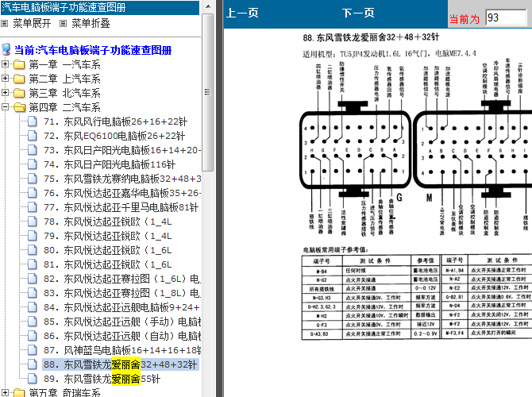Viewport: 532px width, 397px height.
Task: Click the 当前为 label
Action: (x=465, y=19)
